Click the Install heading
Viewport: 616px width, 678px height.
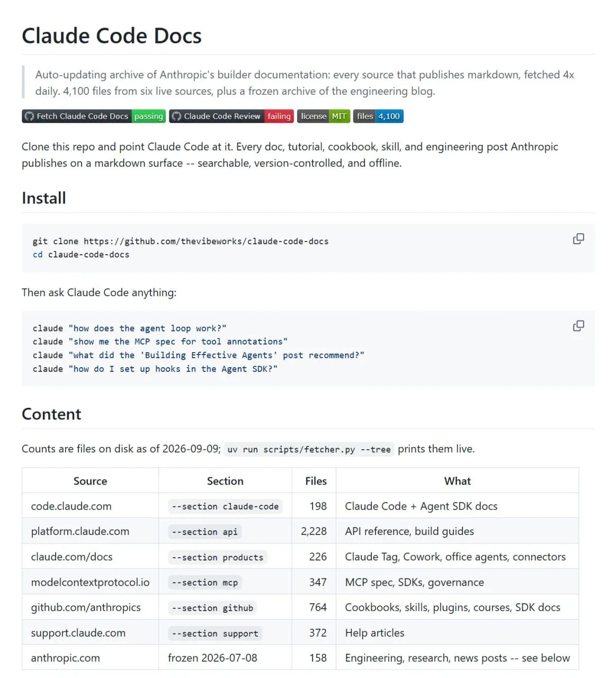click(44, 198)
